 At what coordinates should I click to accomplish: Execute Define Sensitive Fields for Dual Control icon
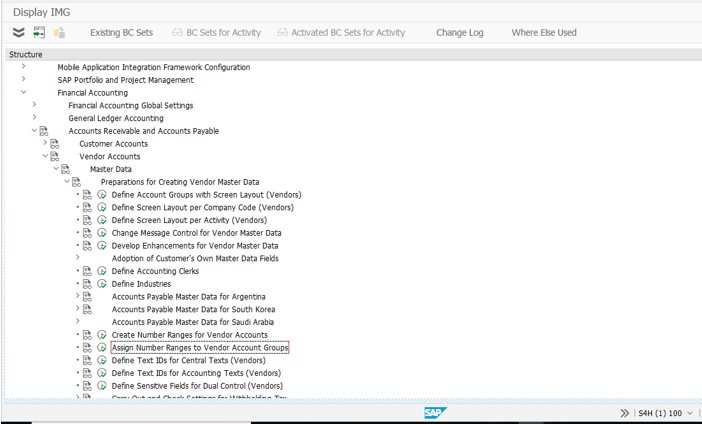pos(102,386)
